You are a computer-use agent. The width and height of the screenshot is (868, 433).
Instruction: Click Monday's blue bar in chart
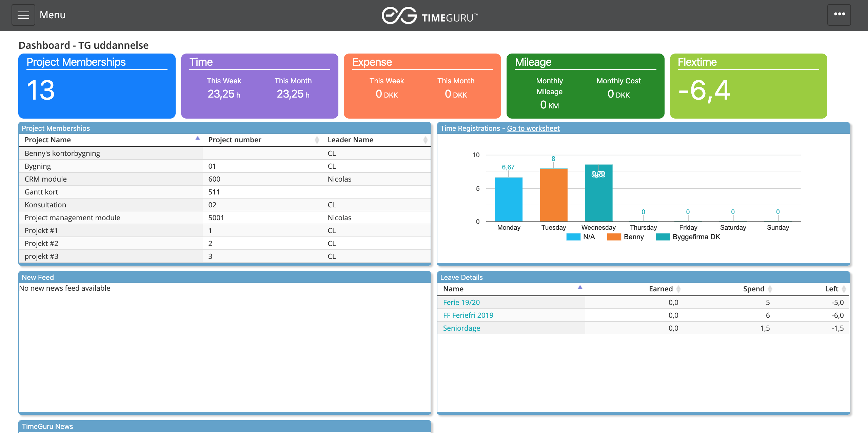coord(509,199)
